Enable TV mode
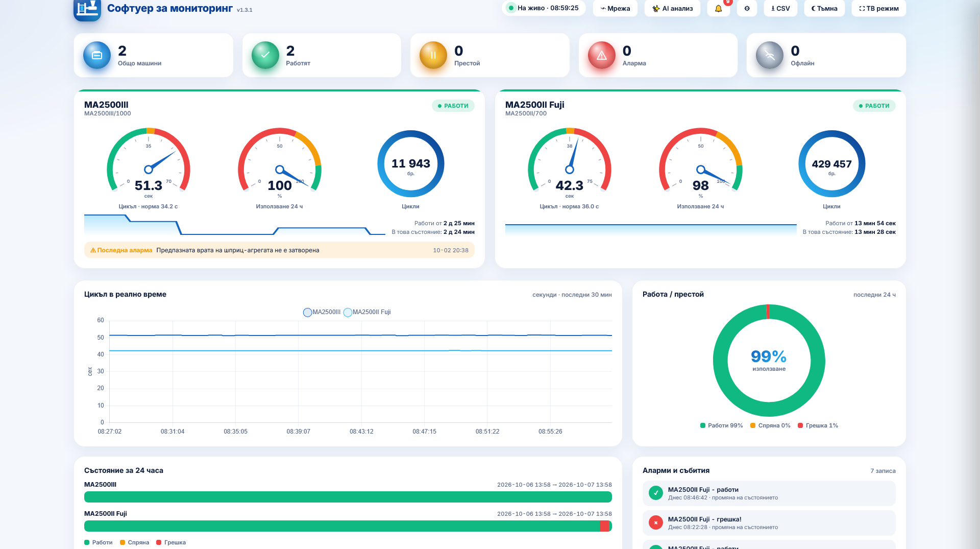The image size is (980, 549). click(x=878, y=9)
